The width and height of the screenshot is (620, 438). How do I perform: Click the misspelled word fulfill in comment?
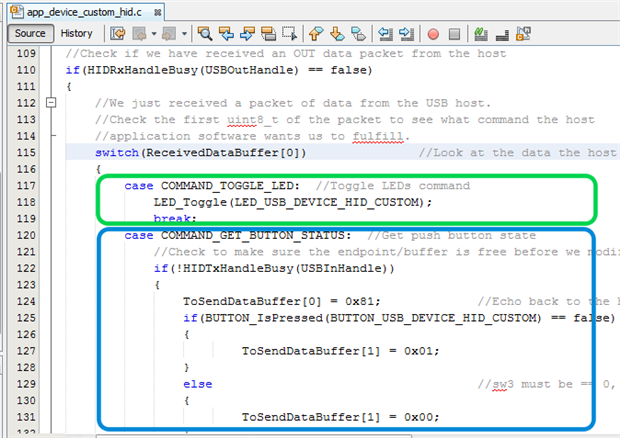pyautogui.click(x=378, y=136)
